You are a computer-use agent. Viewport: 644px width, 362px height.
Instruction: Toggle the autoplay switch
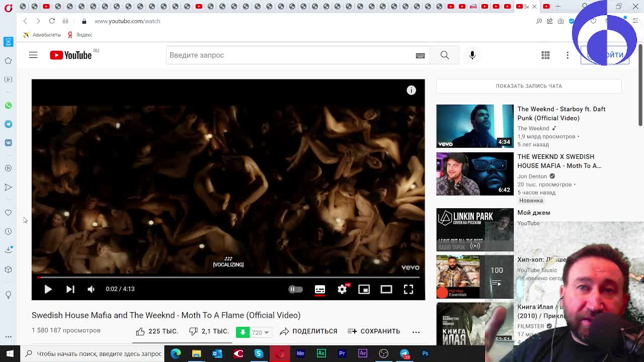[295, 289]
